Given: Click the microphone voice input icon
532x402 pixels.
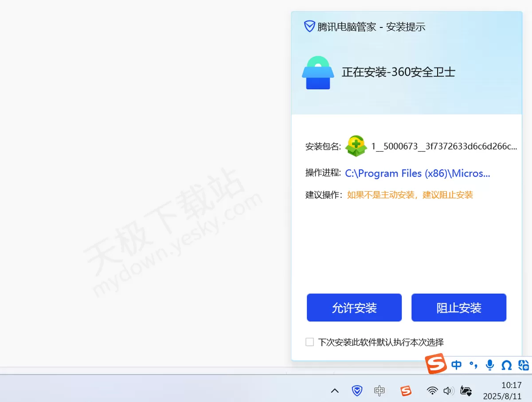Looking at the screenshot, I should pyautogui.click(x=490, y=365).
